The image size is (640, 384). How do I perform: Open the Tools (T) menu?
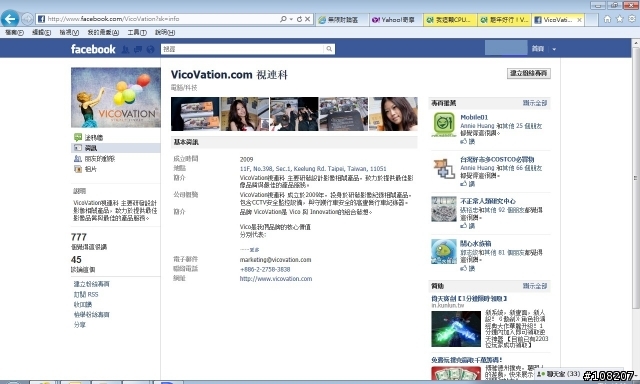(x=137, y=32)
